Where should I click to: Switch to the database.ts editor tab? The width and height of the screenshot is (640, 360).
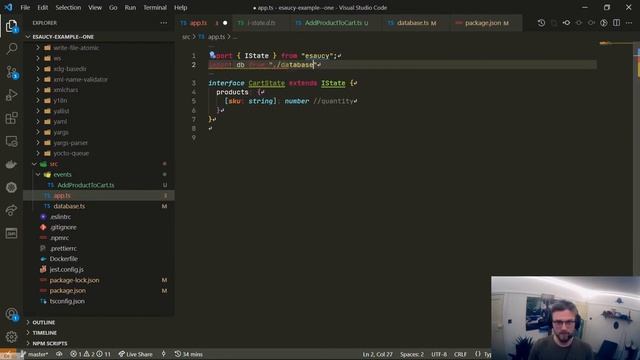click(416, 23)
